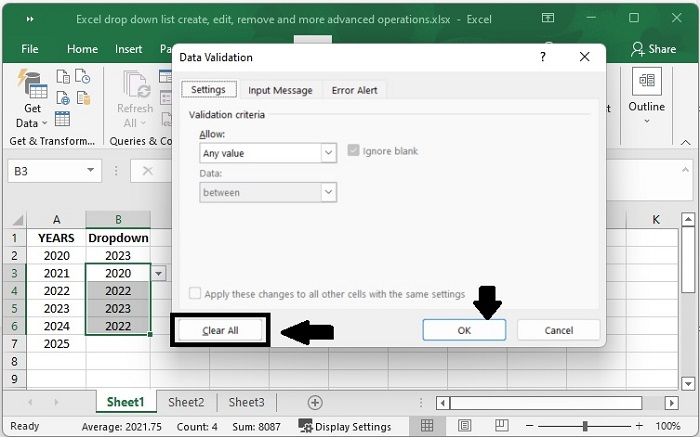700x437 pixels.
Task: Select row 7 header
Action: pyautogui.click(x=14, y=344)
